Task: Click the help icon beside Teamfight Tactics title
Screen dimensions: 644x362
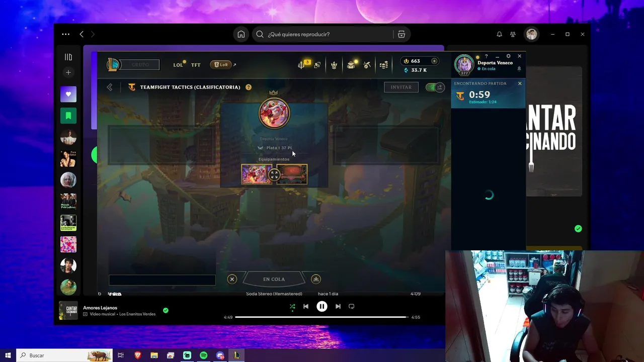Action: pos(249,87)
